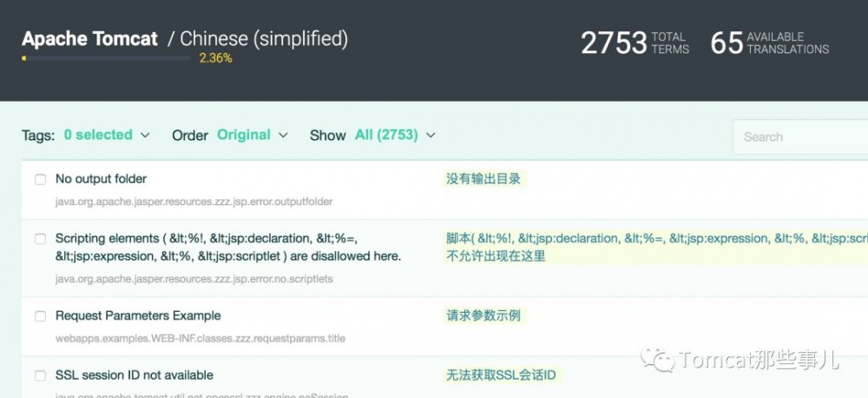
Task: Edit the translation 请求参数示例
Action: pos(483,315)
